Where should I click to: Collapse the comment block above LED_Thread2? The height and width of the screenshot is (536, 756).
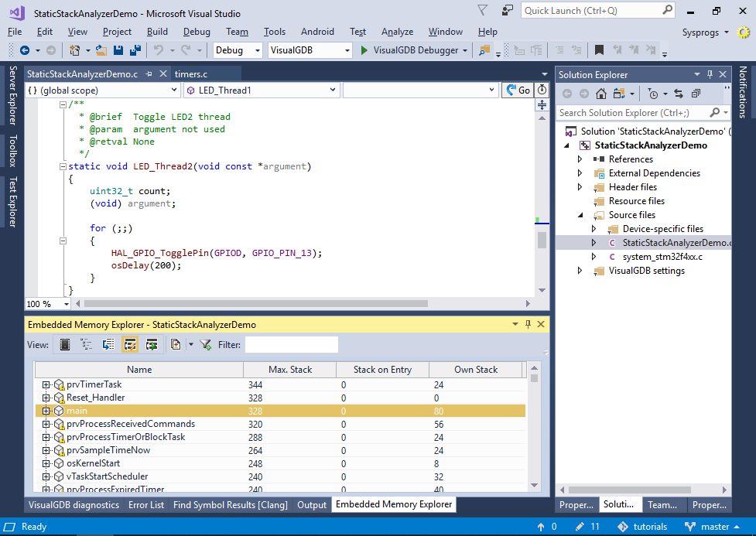(x=63, y=104)
